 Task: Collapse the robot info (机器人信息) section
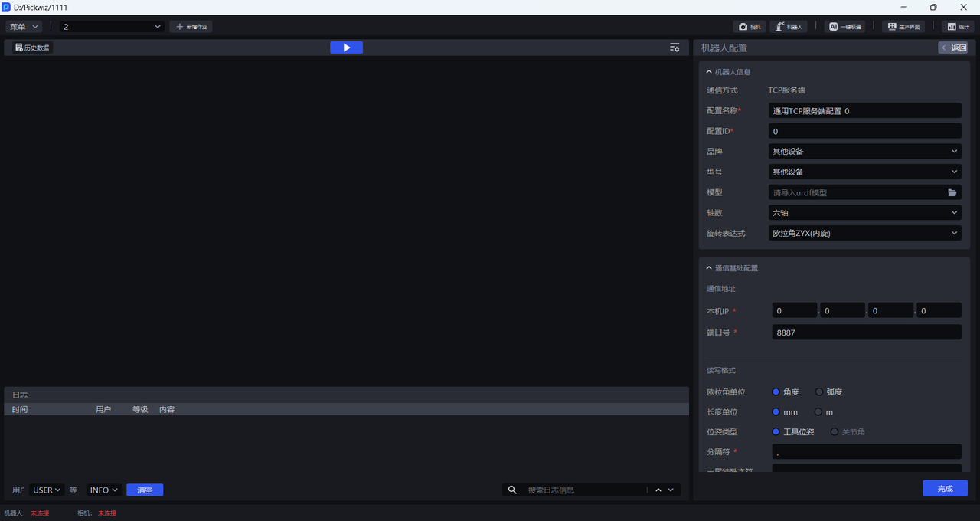point(709,72)
